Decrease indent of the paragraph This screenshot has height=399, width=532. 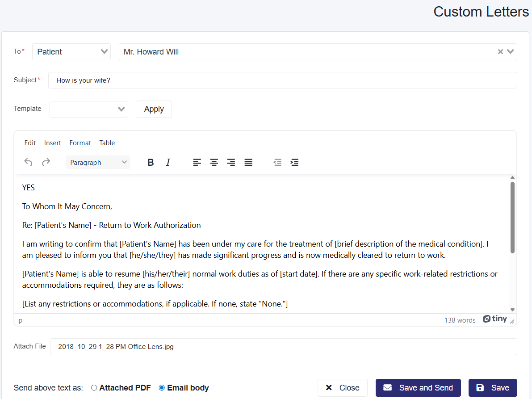pos(277,162)
